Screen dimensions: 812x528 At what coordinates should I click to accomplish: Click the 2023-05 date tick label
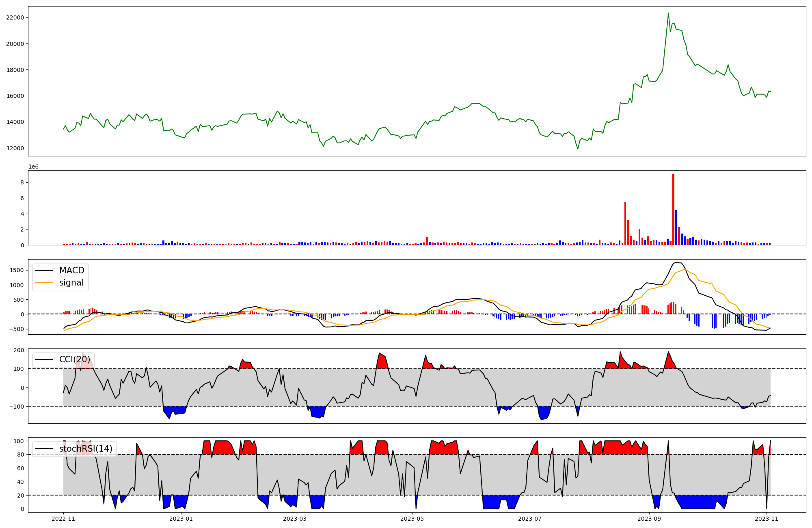pyautogui.click(x=412, y=519)
